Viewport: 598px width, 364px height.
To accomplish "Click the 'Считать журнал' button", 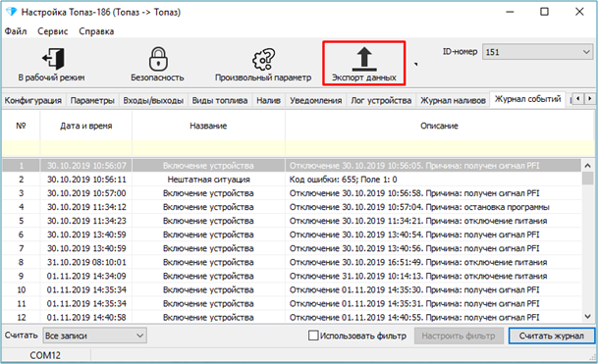I will pos(551,336).
